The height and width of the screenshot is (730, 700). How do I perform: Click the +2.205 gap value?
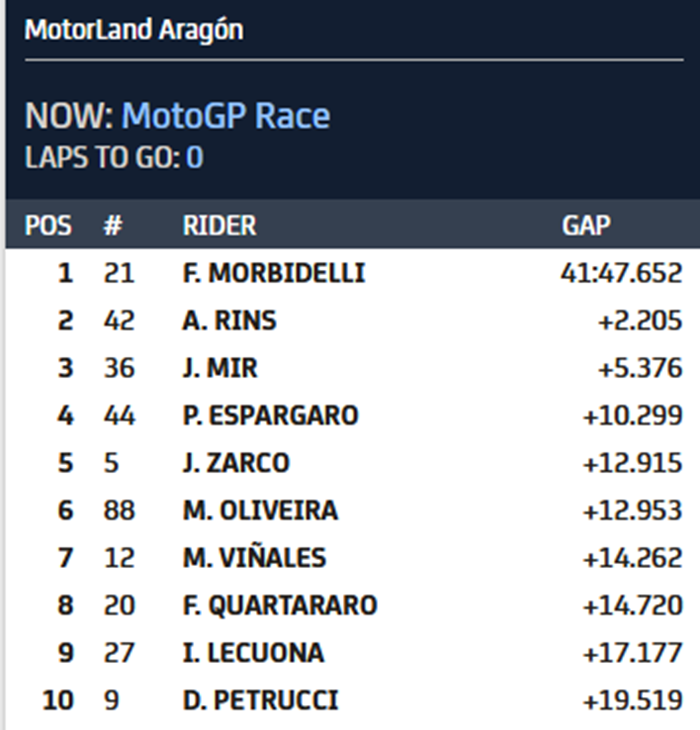[640, 321]
